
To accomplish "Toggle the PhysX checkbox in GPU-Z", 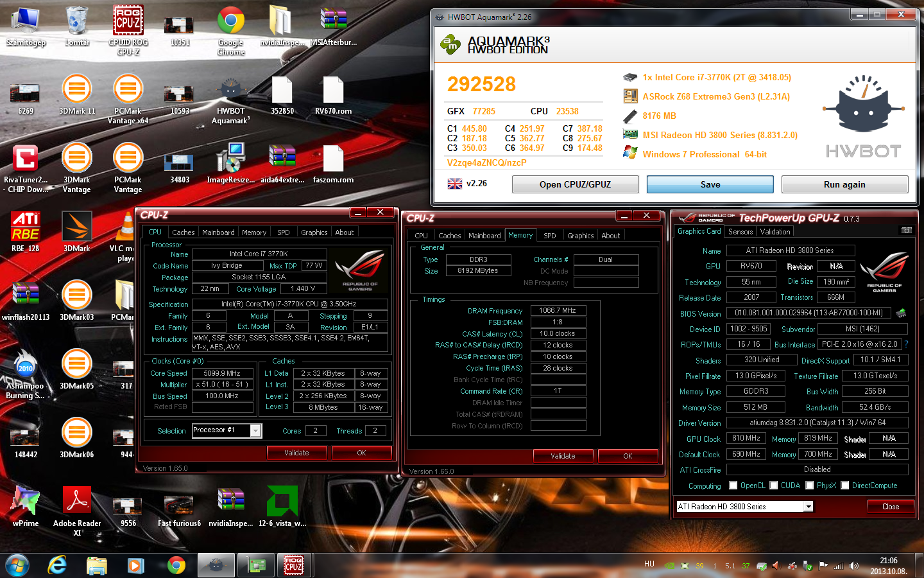I will [x=810, y=486].
